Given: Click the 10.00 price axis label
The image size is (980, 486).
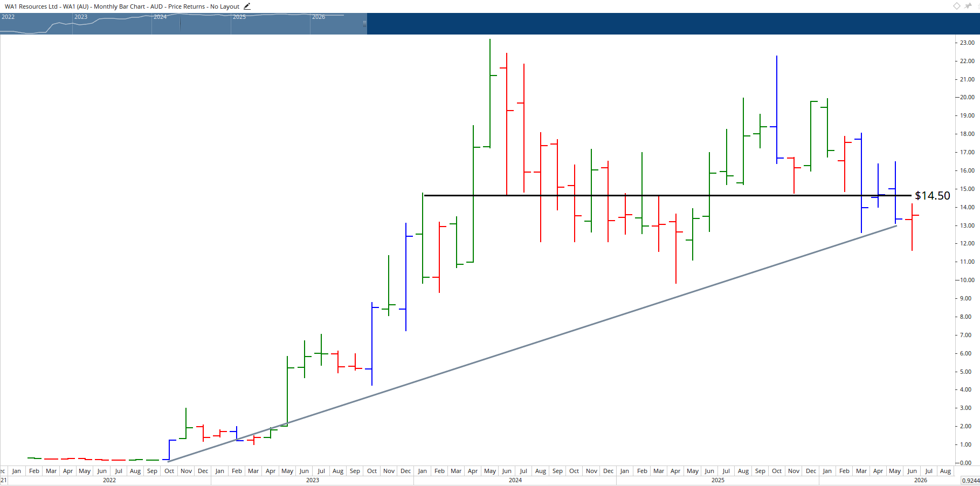Looking at the screenshot, I should tap(967, 280).
